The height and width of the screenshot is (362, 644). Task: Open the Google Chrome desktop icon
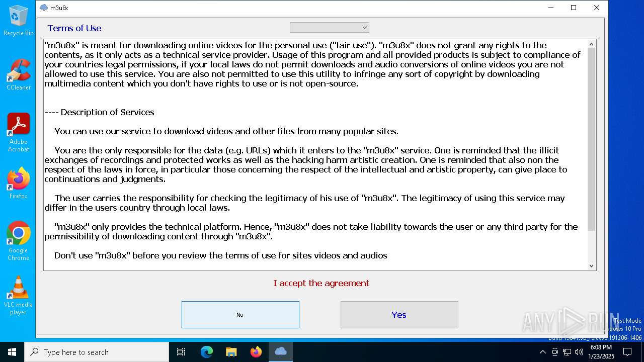[19, 241]
